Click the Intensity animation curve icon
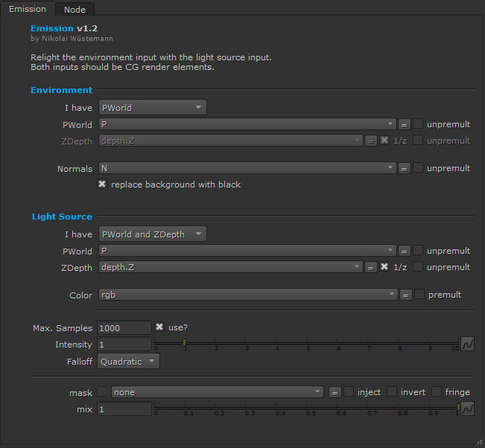485x448 pixels. coord(468,345)
